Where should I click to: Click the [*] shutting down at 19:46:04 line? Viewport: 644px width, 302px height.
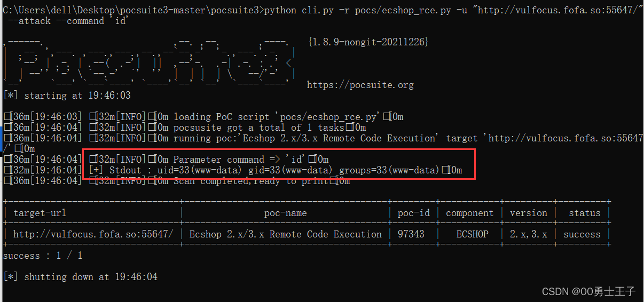click(x=80, y=277)
